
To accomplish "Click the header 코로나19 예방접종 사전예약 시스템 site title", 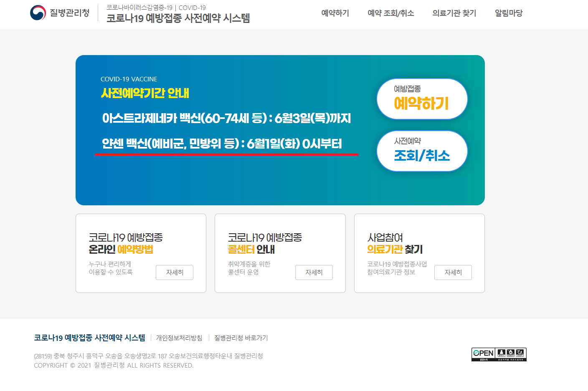I will 178,18.
